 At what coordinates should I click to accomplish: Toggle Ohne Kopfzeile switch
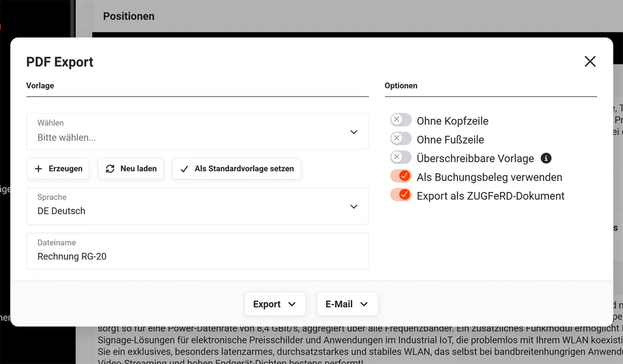400,119
